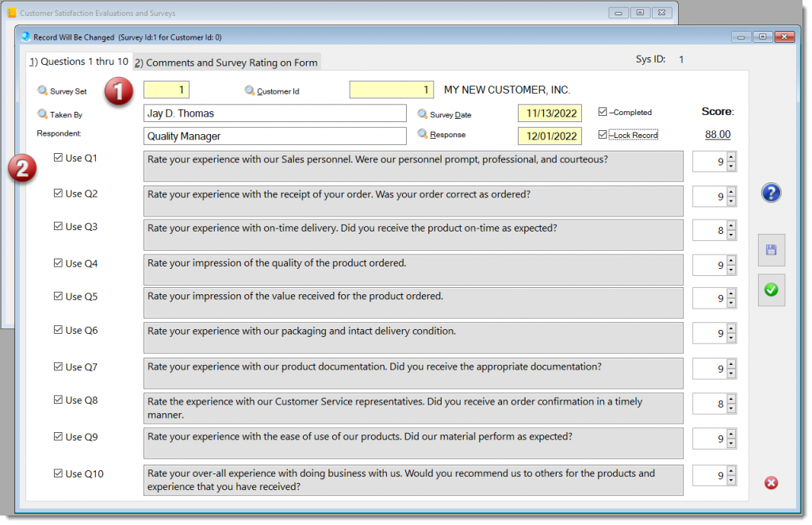Decrease the Q9 rating with the down arrow
The image size is (812, 525).
(731, 443)
